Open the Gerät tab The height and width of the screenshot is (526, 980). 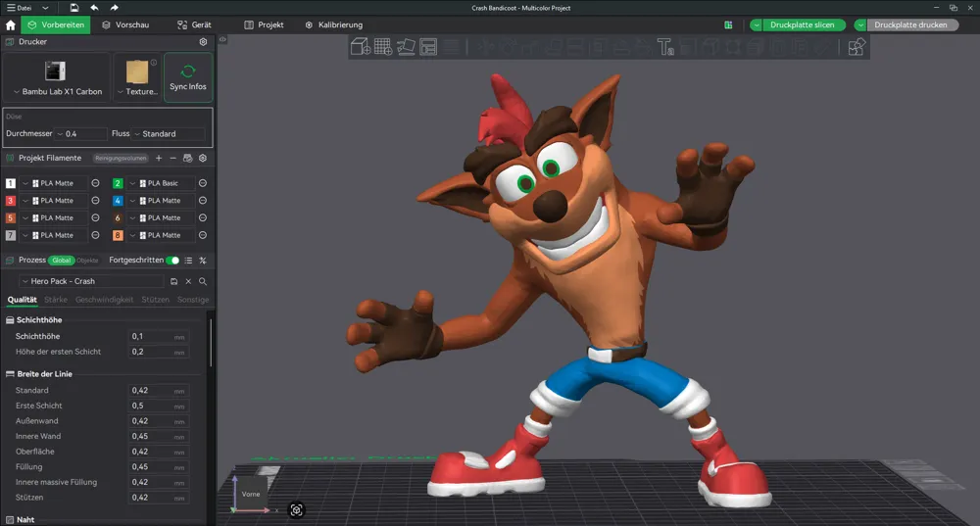pos(194,25)
